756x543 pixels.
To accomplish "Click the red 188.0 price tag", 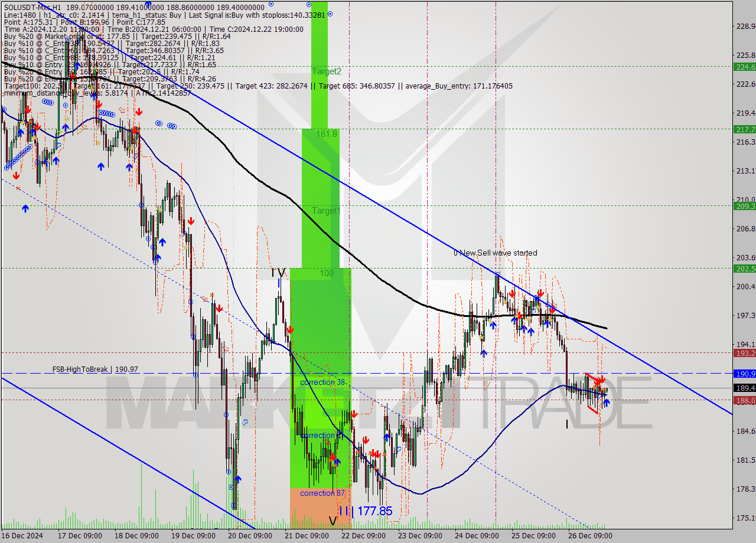I will pos(744,400).
